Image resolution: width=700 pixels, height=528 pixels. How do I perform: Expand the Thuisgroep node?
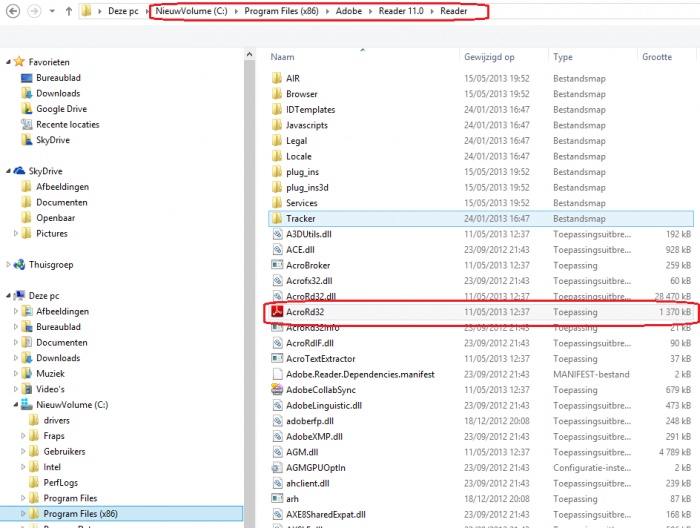tap(8, 264)
